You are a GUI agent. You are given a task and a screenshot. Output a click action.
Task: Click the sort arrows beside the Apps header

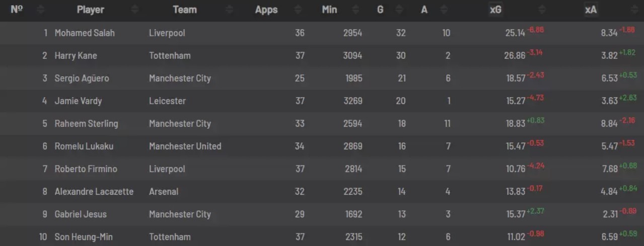(298, 10)
